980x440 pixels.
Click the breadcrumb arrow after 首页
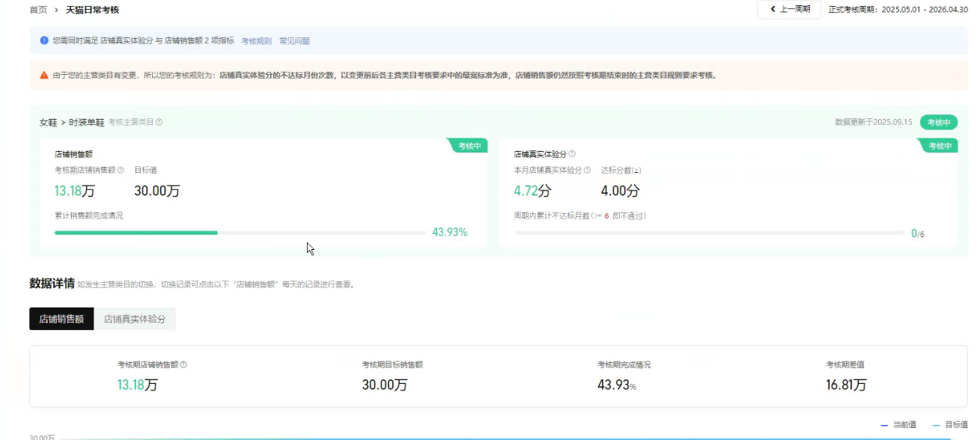click(x=57, y=10)
